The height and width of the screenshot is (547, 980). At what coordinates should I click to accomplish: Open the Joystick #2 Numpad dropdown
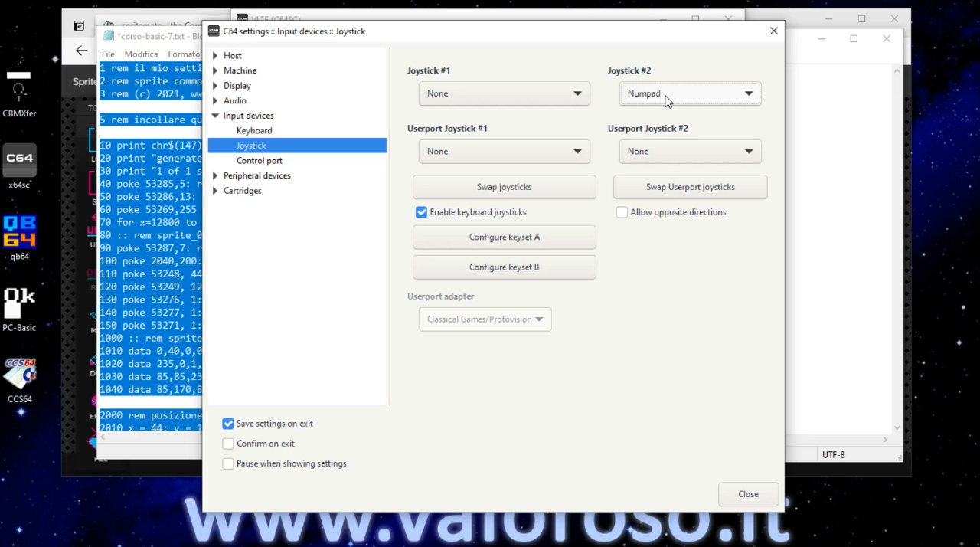tap(689, 93)
